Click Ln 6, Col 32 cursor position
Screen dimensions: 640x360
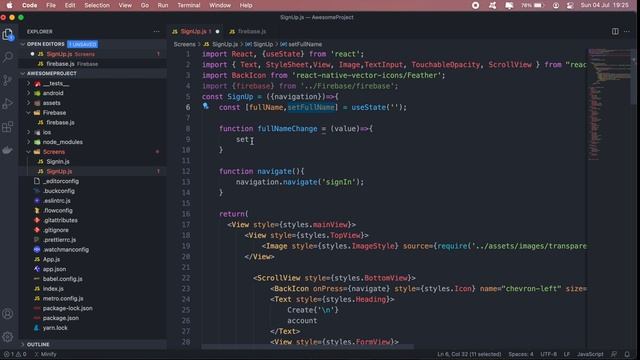[469, 354]
